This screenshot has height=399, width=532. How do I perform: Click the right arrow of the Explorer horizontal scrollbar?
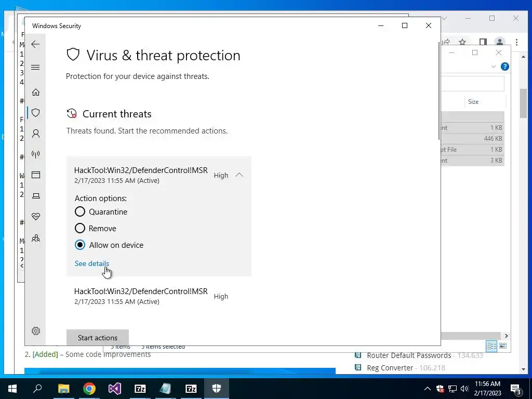[x=506, y=336]
